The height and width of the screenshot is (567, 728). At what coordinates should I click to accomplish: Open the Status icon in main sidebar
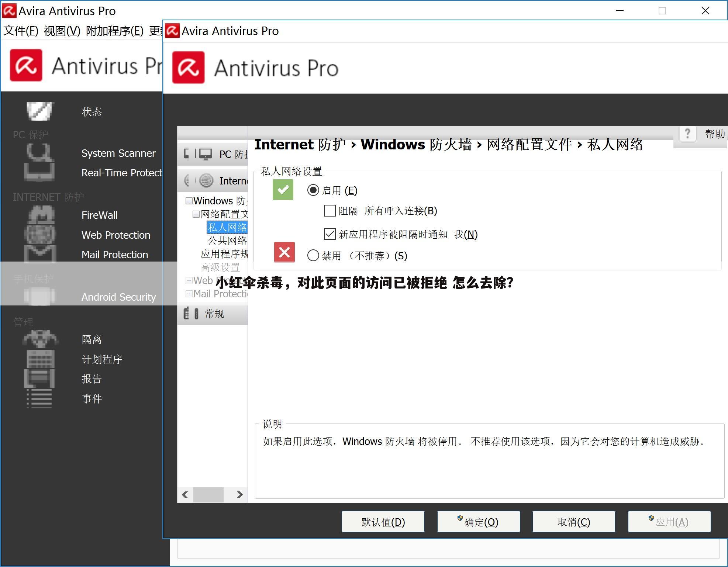pos(40,111)
